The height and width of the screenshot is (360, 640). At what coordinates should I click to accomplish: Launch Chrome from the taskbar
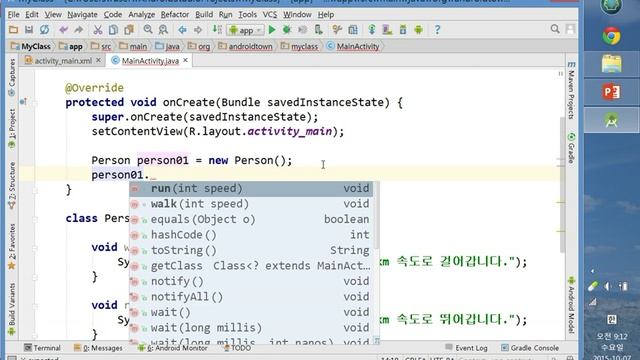(611, 37)
